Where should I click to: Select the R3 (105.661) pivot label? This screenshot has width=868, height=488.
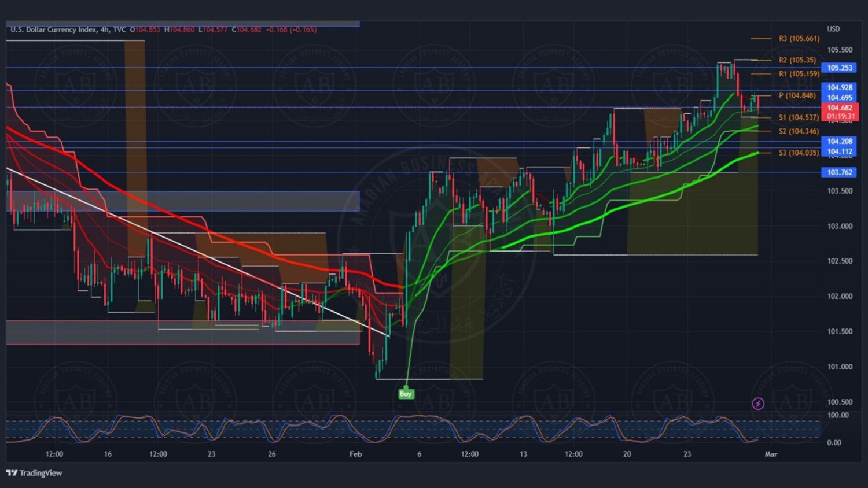click(799, 39)
